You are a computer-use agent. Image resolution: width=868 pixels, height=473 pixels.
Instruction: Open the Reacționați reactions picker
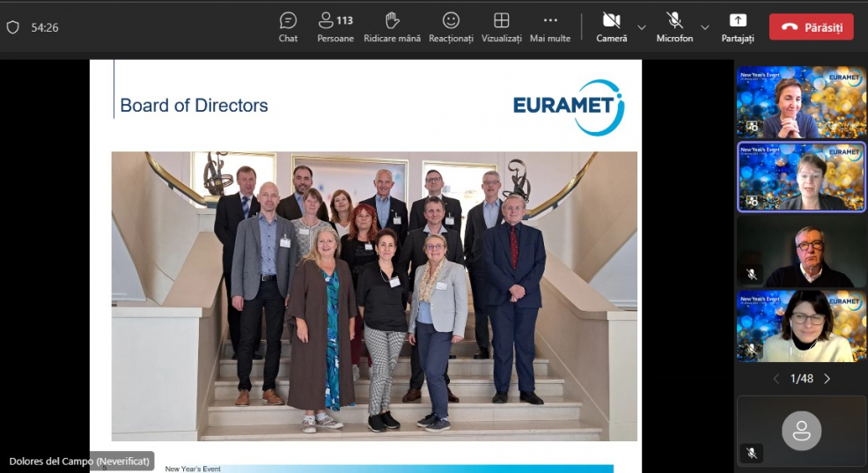pyautogui.click(x=451, y=26)
